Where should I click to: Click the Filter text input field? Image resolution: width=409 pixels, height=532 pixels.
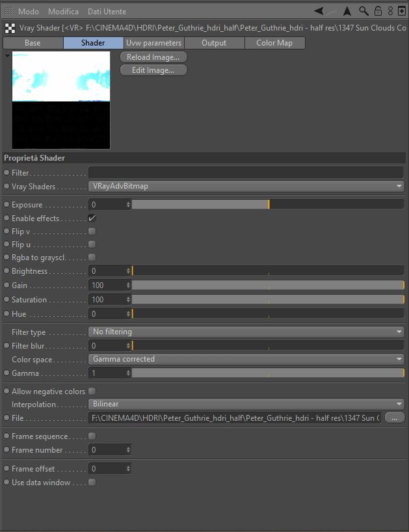tap(246, 172)
